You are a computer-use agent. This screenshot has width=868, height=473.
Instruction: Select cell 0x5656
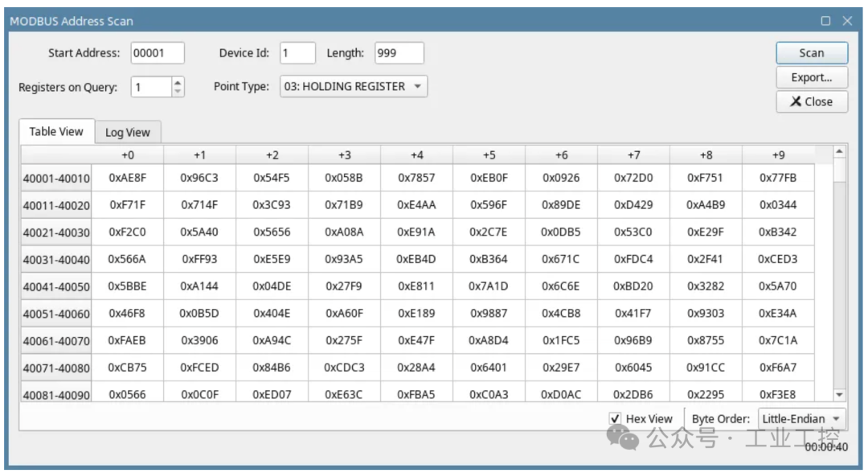272,232
